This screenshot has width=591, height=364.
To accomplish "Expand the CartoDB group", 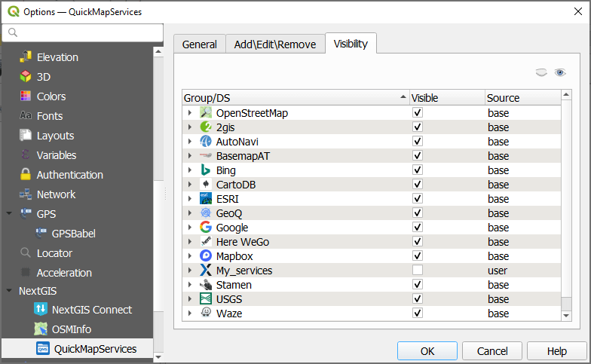I will point(190,185).
